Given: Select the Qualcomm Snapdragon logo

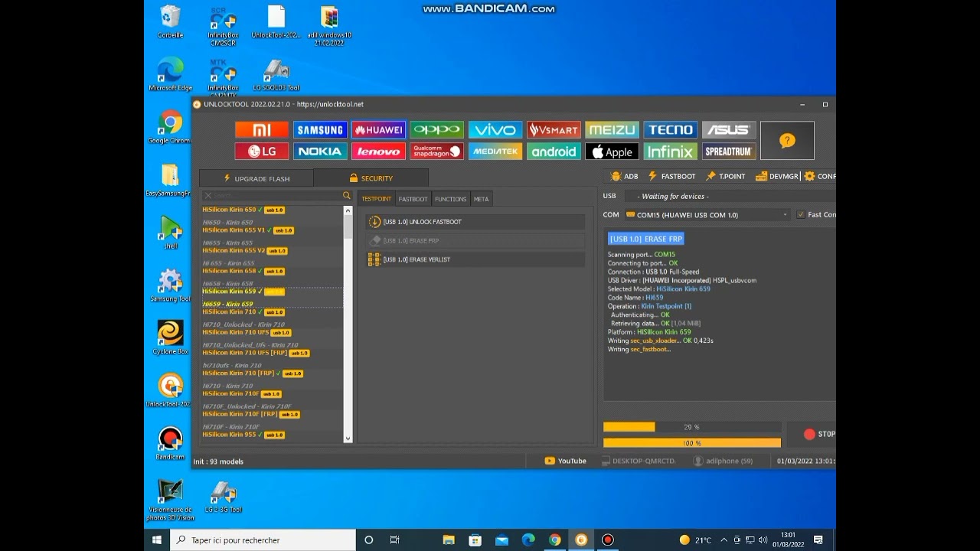Looking at the screenshot, I should [x=436, y=152].
